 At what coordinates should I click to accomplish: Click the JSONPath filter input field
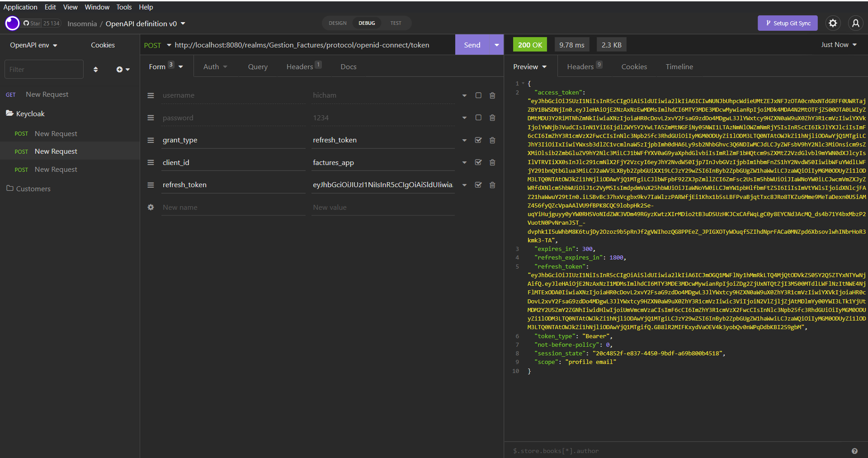coord(633,451)
